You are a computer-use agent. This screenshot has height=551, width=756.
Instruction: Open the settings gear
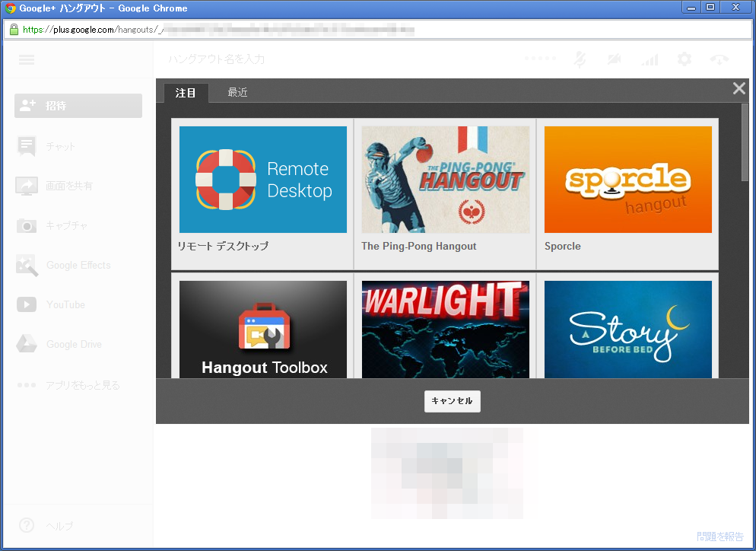pos(685,60)
